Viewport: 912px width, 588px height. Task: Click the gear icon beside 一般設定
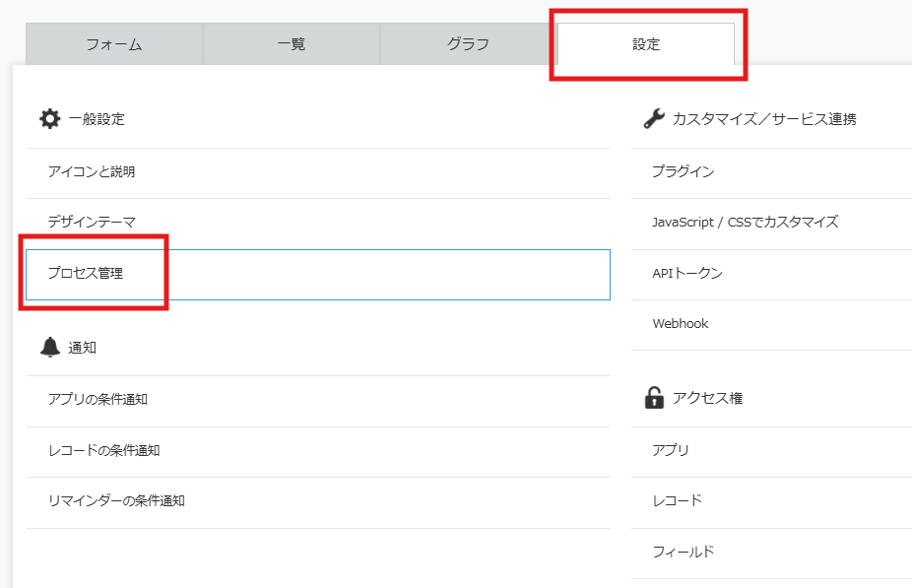click(x=49, y=119)
